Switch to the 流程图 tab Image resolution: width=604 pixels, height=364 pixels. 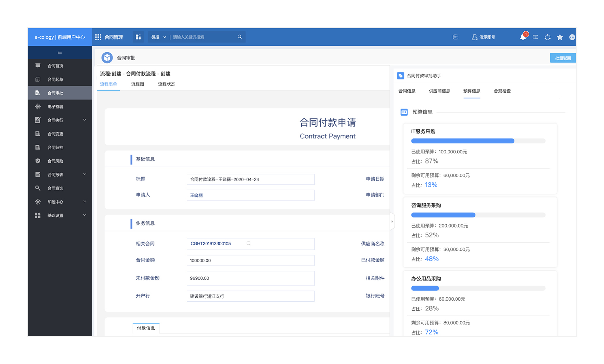137,84
